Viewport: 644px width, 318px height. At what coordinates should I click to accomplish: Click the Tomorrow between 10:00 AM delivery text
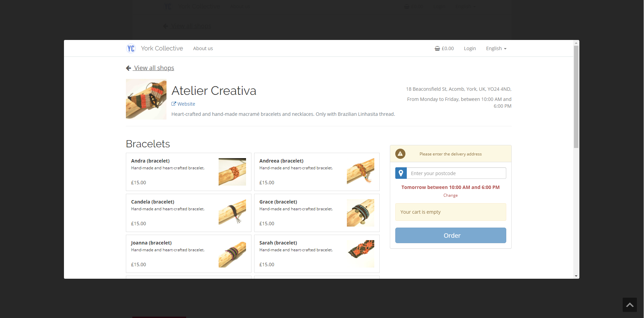coord(451,187)
